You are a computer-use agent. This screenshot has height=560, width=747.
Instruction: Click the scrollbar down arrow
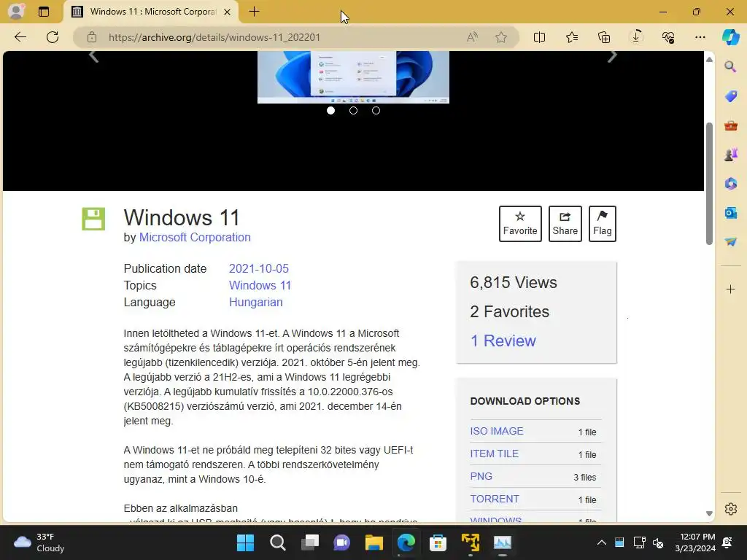tap(709, 513)
